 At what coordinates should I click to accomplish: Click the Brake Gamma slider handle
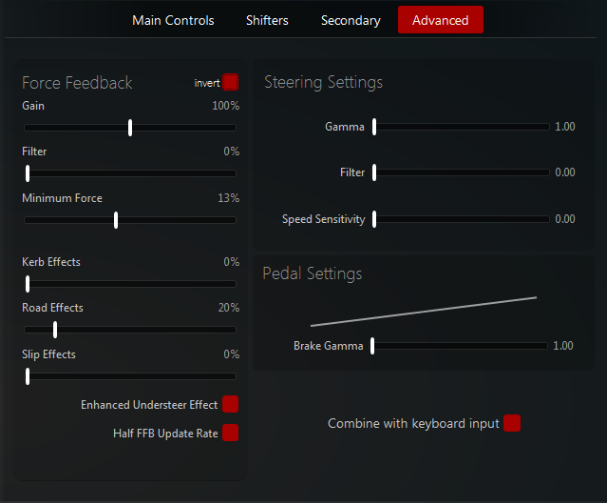372,346
